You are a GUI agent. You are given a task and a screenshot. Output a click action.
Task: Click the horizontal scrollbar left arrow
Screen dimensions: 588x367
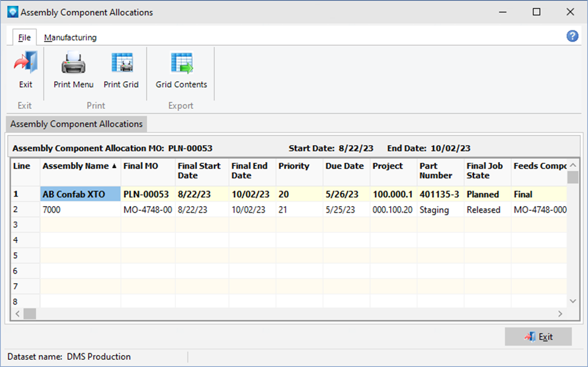point(17,314)
